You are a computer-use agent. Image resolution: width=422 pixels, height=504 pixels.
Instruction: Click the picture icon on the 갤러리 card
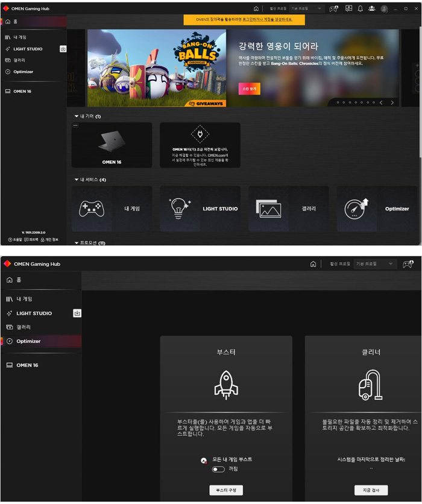(268, 209)
